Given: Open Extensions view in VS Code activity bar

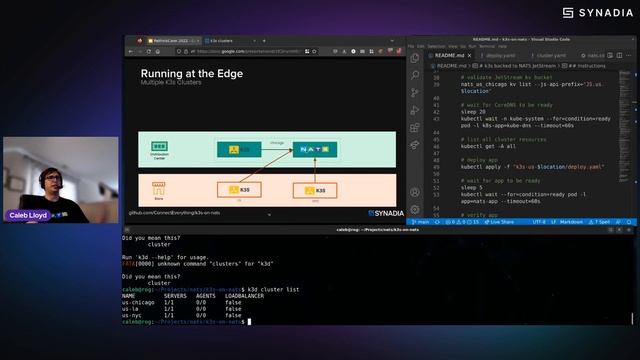Looking at the screenshot, I should pyautogui.click(x=415, y=128).
